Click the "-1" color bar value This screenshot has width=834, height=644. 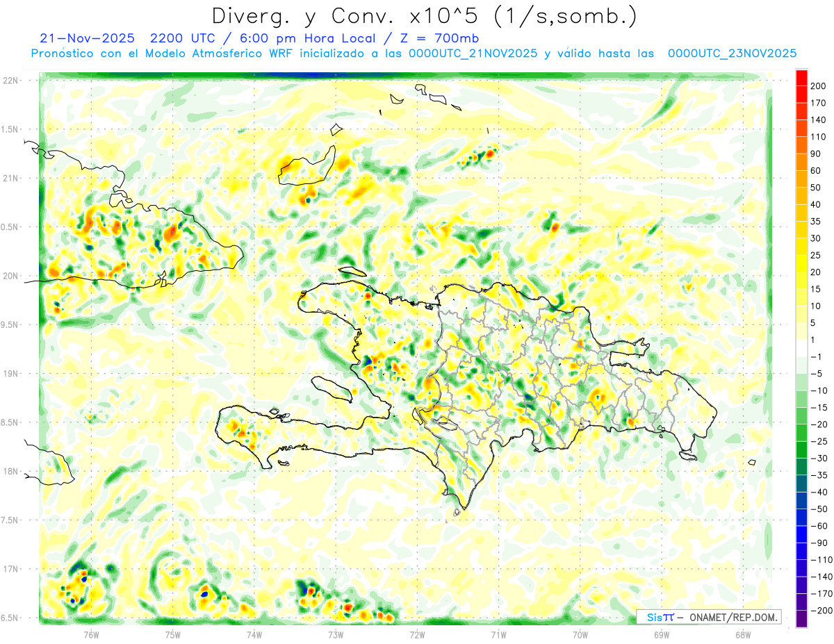coord(817,357)
